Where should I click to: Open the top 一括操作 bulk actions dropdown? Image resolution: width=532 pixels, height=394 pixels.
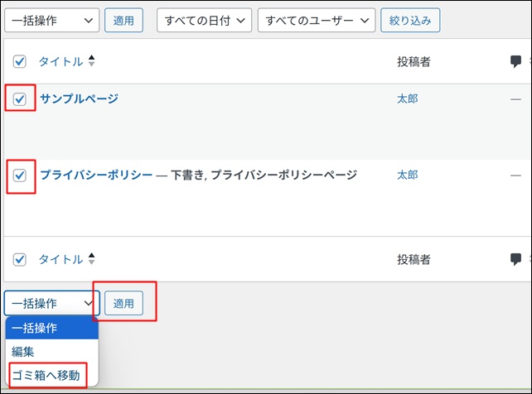click(x=51, y=21)
